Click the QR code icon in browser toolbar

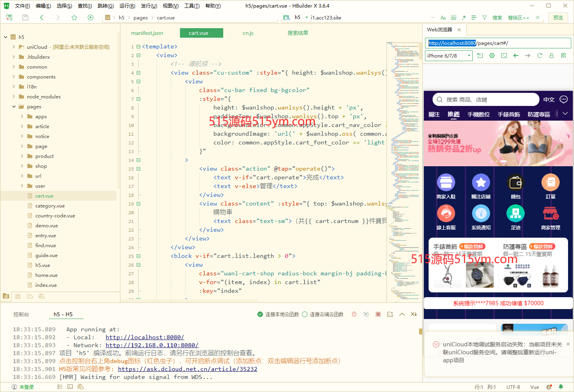[x=563, y=56]
